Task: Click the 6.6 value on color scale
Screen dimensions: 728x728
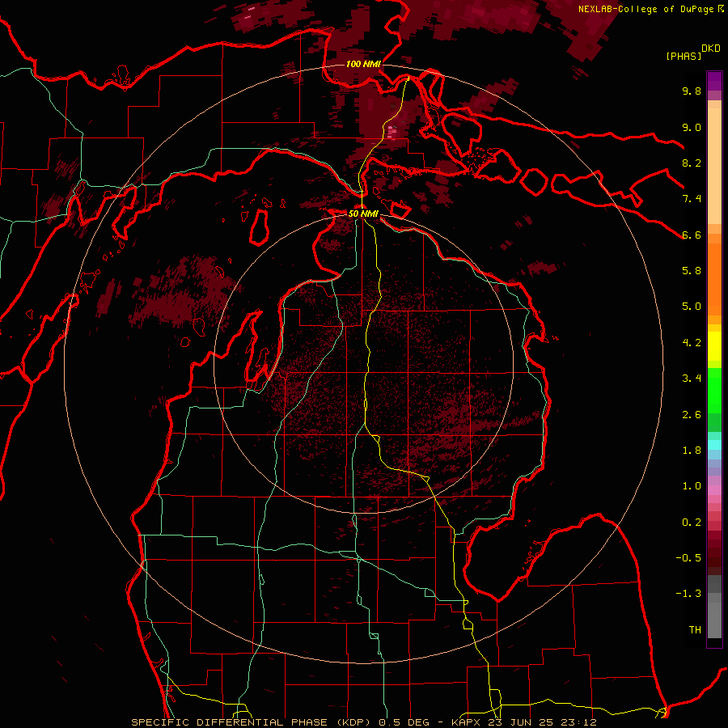Action: point(692,235)
